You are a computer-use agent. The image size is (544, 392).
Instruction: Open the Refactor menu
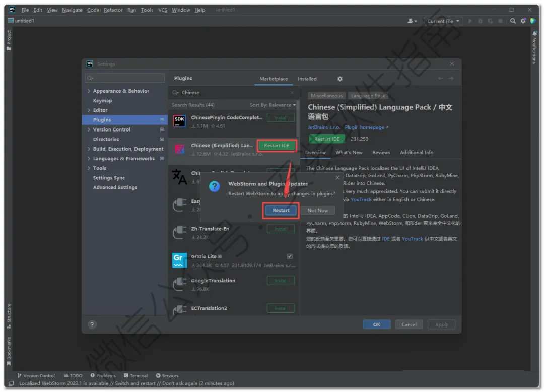tap(113, 10)
